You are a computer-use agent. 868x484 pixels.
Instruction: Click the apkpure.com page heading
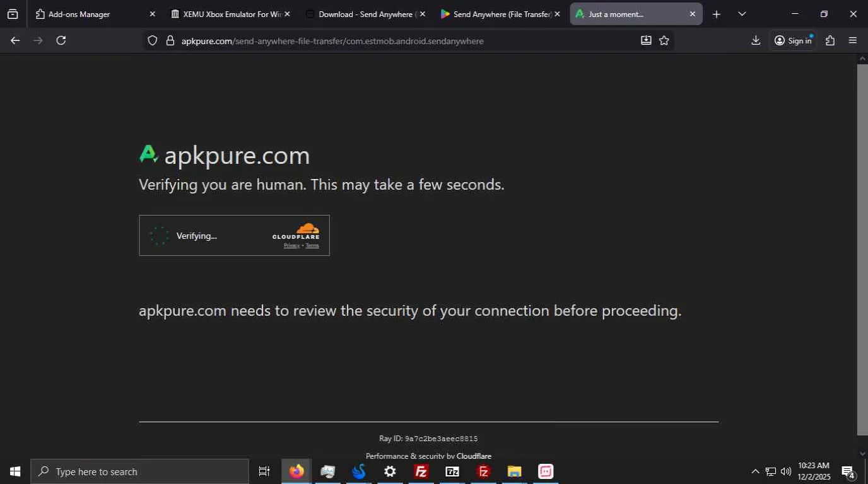point(237,155)
